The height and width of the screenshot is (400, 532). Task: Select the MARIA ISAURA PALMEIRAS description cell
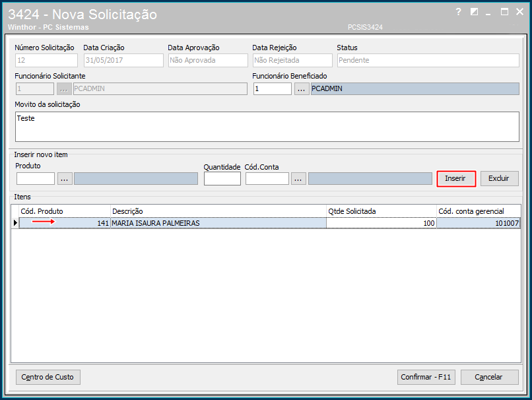218,223
